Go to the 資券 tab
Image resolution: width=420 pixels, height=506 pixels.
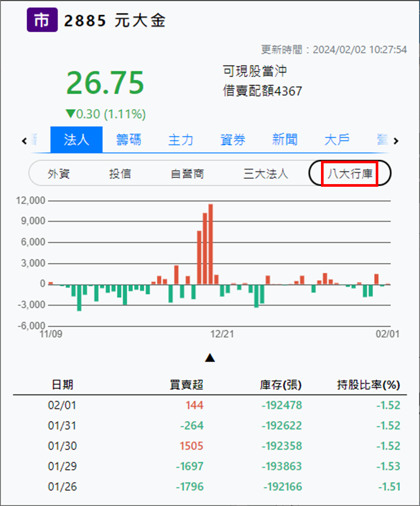233,140
